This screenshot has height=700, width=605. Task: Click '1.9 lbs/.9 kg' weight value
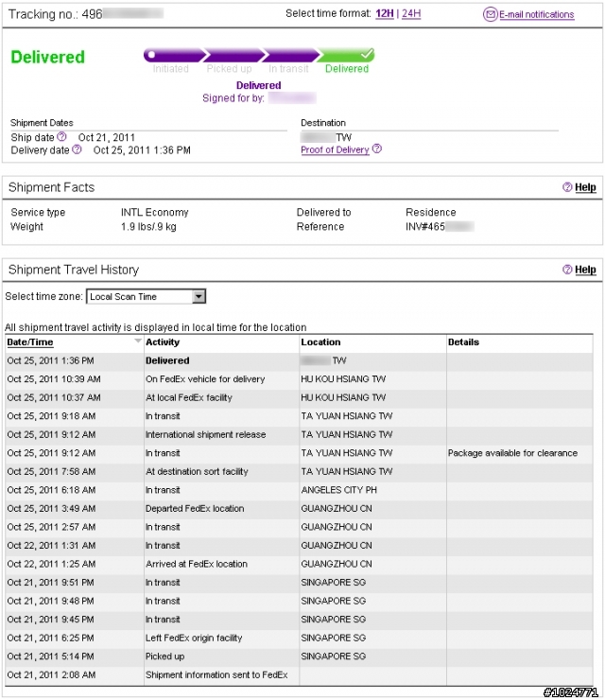pos(148,227)
